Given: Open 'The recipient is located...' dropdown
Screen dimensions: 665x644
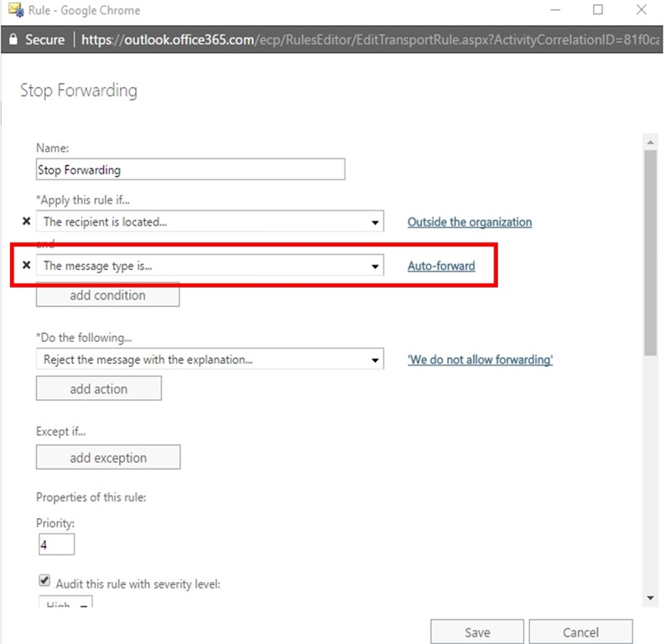Looking at the screenshot, I should [x=210, y=221].
